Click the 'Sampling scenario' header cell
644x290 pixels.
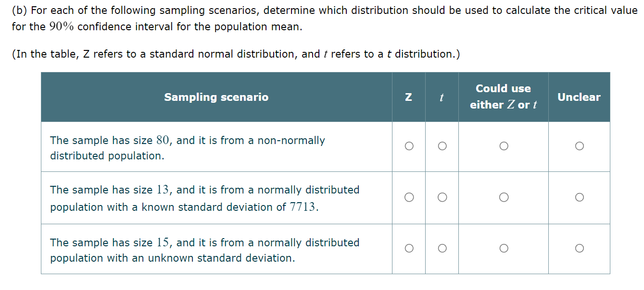(216, 97)
